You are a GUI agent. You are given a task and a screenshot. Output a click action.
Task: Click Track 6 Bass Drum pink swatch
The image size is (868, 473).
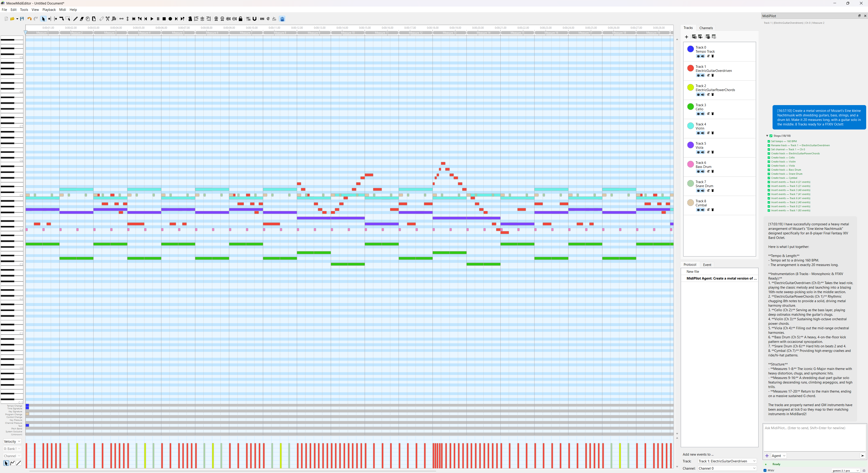(690, 164)
